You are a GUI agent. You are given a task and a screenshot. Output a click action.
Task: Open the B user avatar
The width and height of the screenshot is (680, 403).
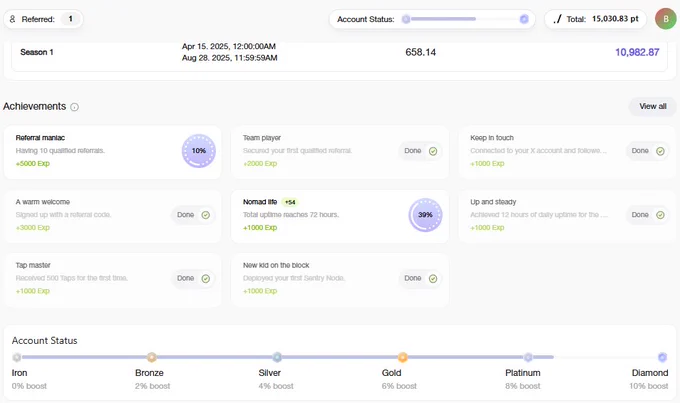[665, 19]
